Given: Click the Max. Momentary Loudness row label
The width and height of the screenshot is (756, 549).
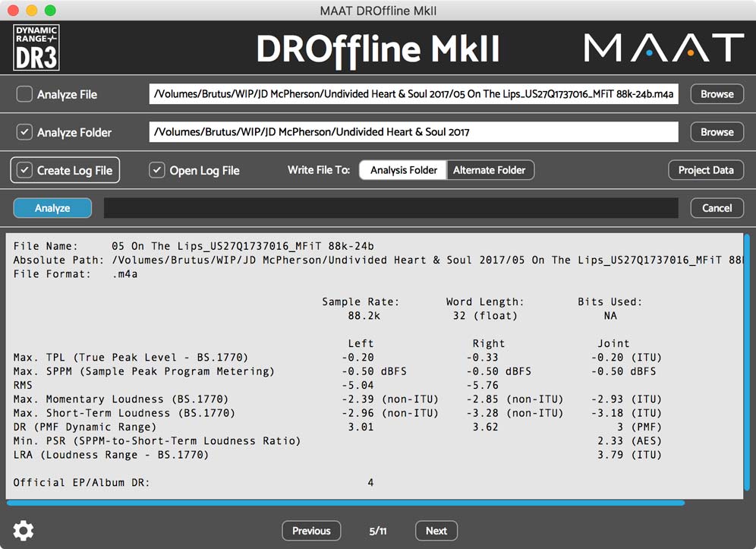Looking at the screenshot, I should [121, 399].
